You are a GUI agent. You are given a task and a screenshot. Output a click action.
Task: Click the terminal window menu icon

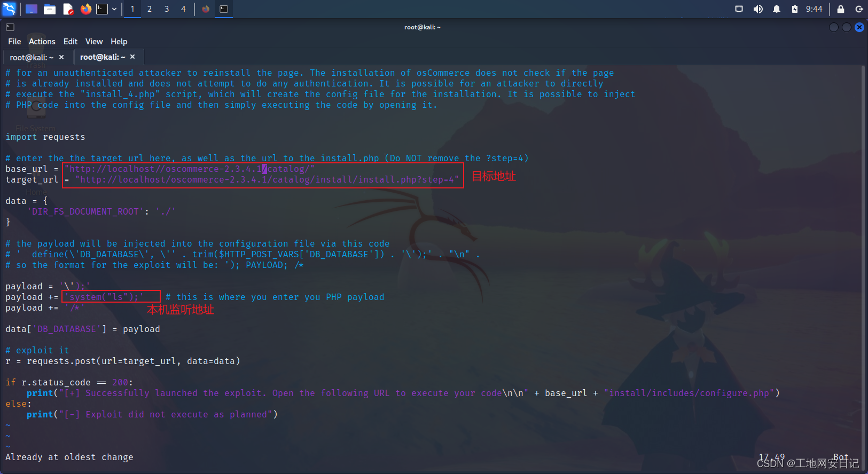[10, 27]
